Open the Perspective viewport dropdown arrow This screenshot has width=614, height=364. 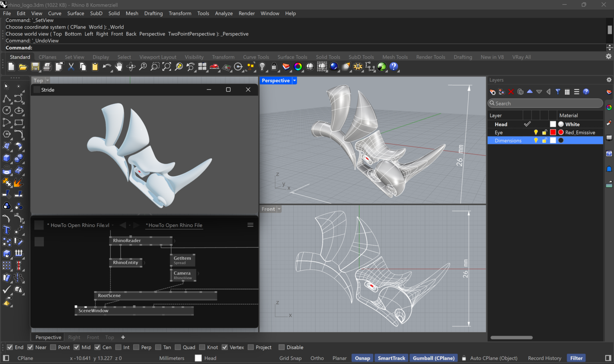point(294,80)
